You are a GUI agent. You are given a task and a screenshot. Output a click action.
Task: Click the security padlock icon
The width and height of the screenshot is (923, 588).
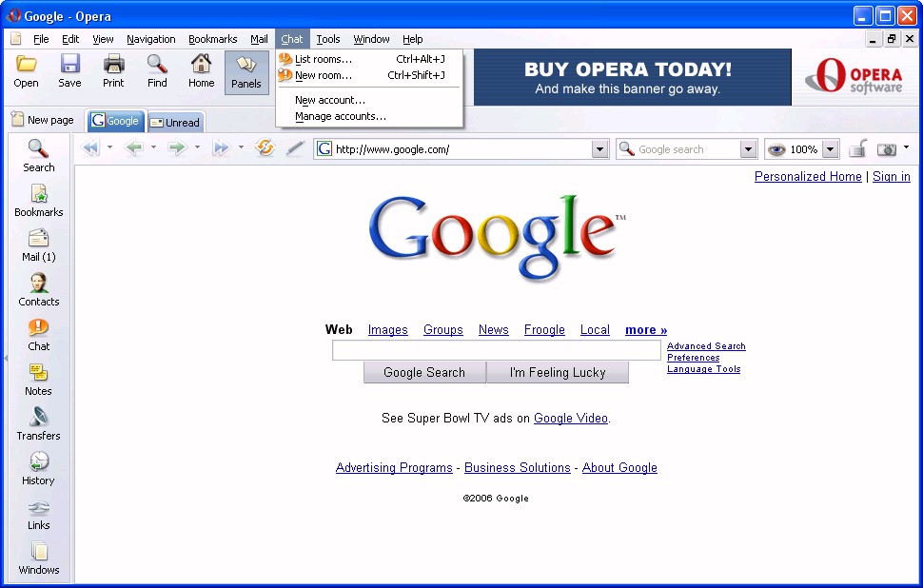coord(858,148)
